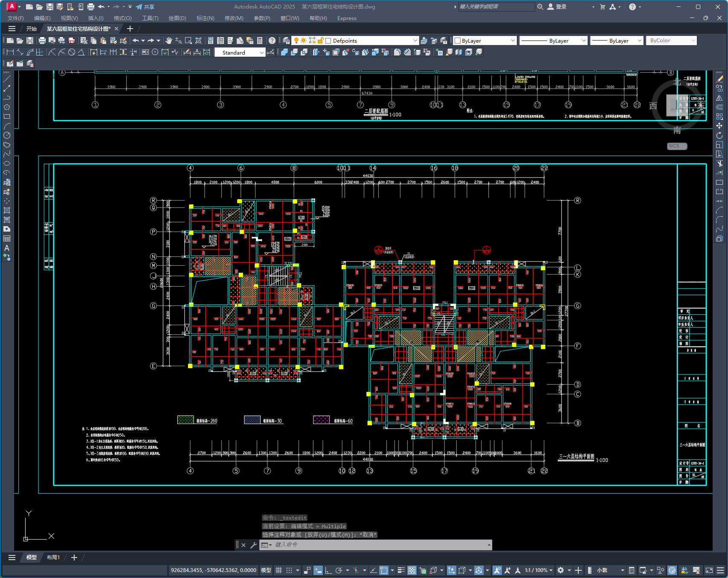Click the layer color swatch beside Defpoints
728x578 pixels.
click(328, 41)
